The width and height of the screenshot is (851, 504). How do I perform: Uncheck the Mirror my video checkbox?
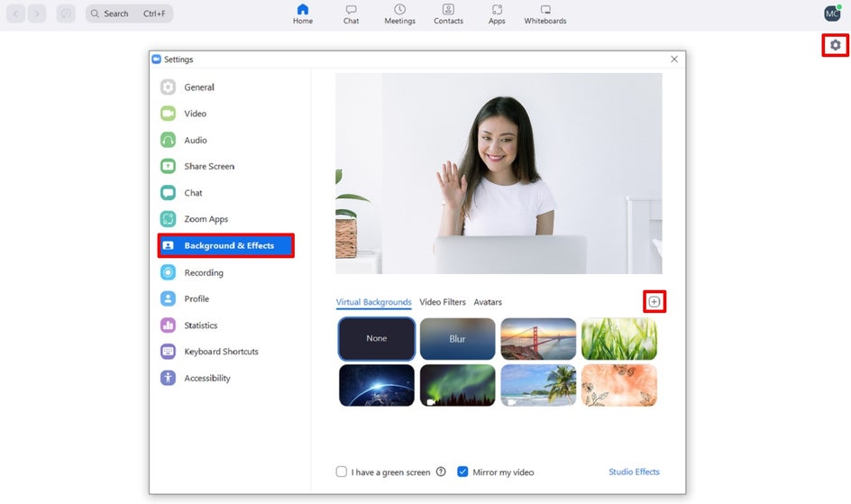click(462, 472)
